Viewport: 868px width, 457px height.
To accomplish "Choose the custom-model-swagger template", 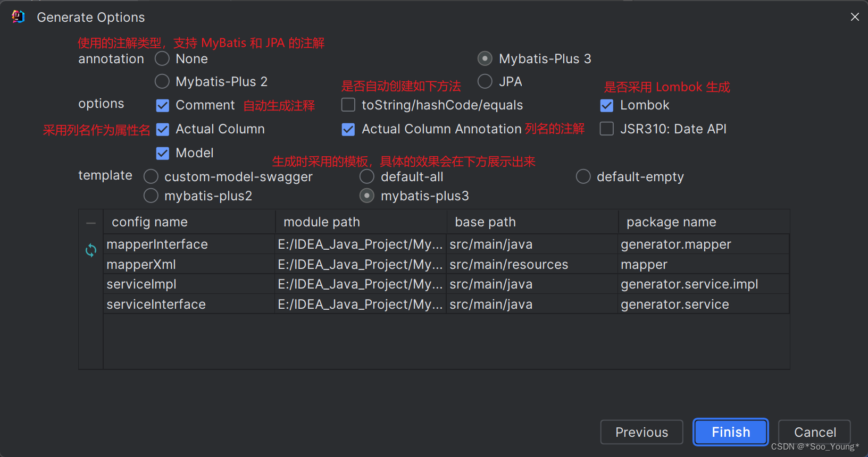I will pyautogui.click(x=151, y=176).
